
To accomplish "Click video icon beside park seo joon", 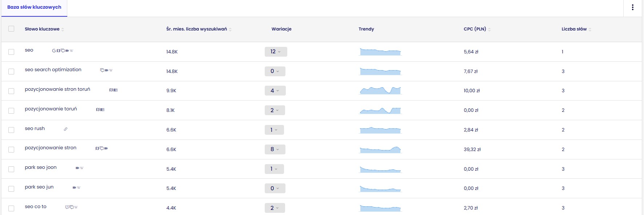I will 77,168.
